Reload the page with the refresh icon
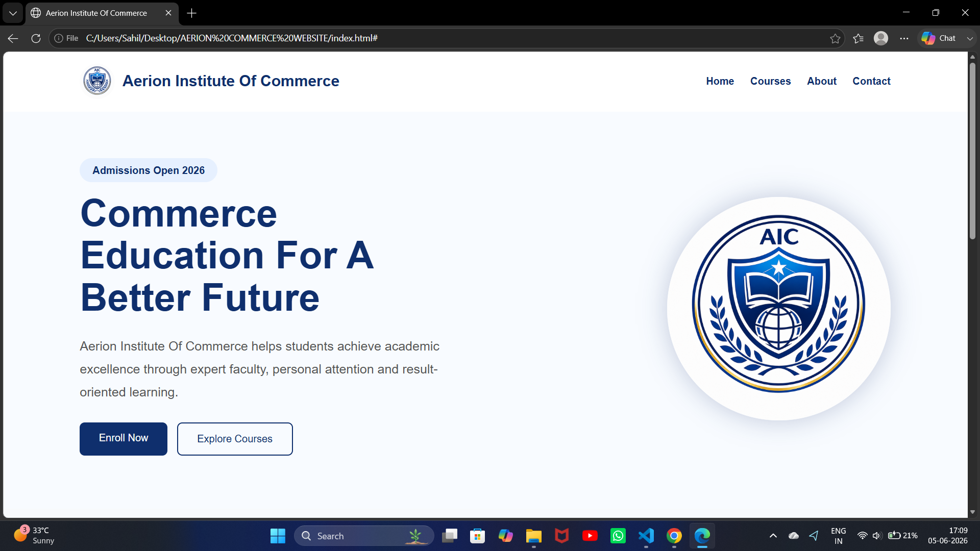Screen dimensions: 980x551 coord(36,38)
